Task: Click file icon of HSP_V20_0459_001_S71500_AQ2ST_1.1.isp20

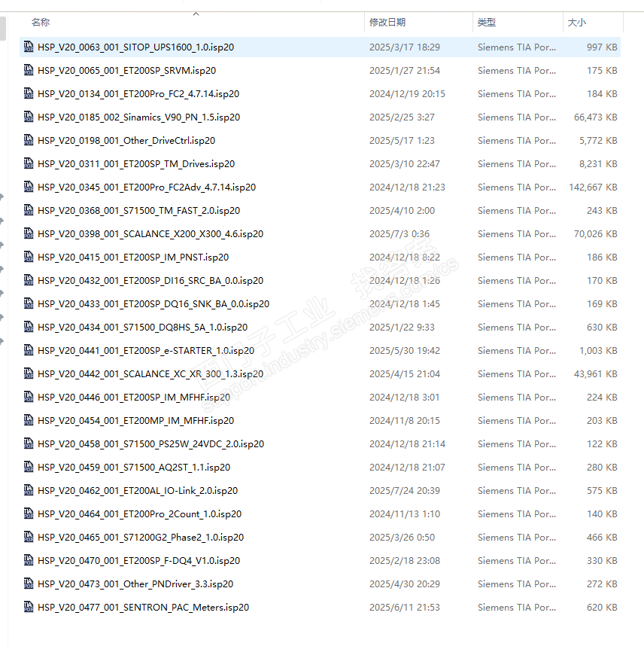Action: (29, 467)
